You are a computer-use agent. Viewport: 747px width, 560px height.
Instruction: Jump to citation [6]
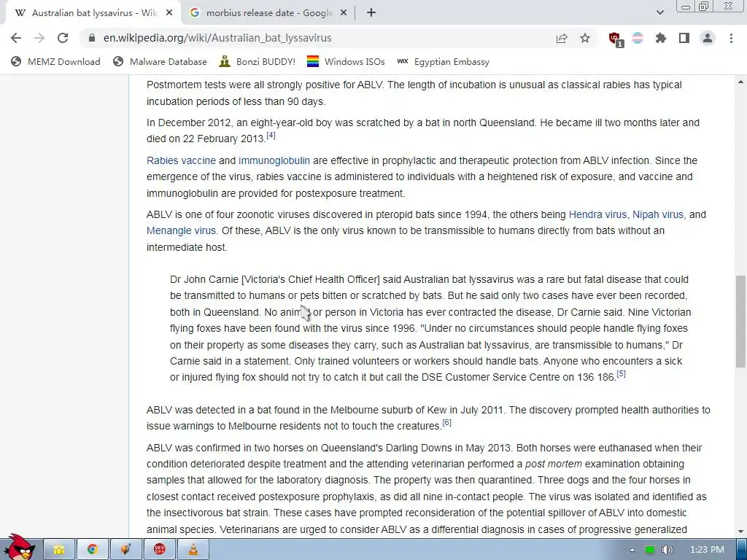pyautogui.click(x=447, y=422)
